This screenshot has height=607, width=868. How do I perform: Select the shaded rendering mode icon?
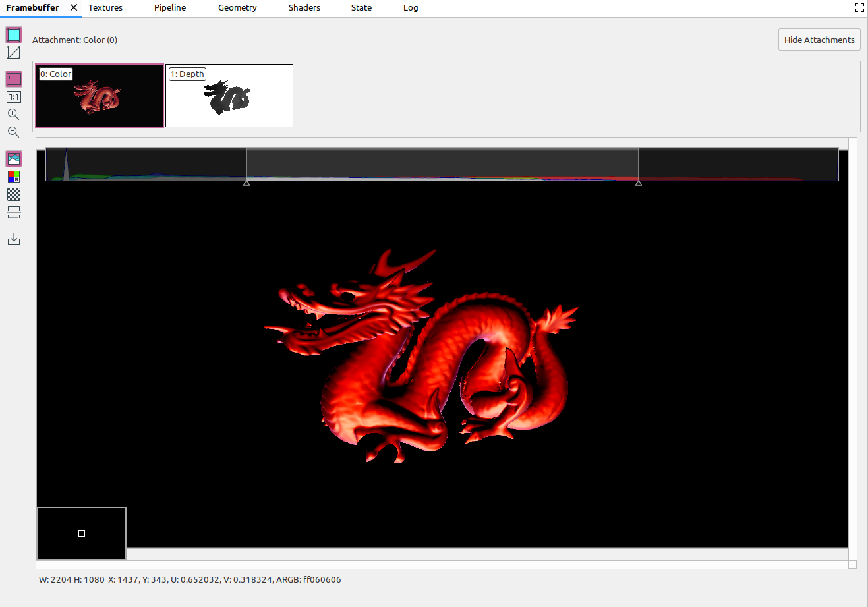click(14, 35)
